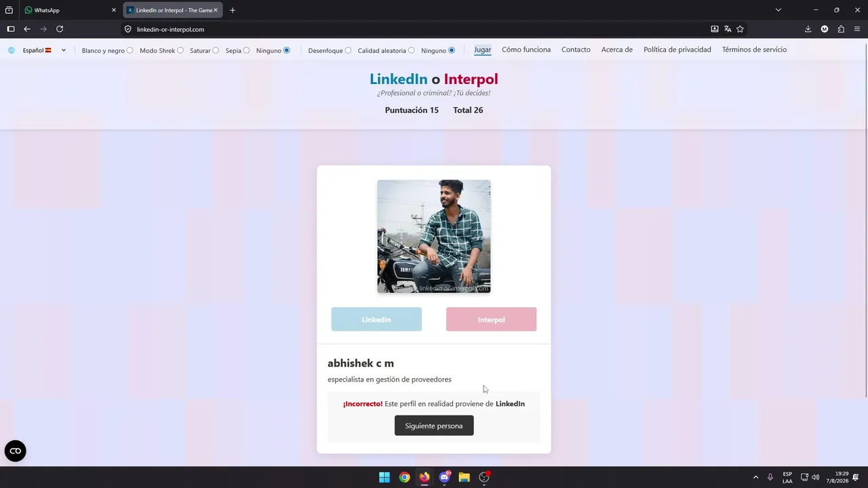Image resolution: width=868 pixels, height=488 pixels.
Task: Open the Firefox hamburger menu icon
Action: (857, 29)
